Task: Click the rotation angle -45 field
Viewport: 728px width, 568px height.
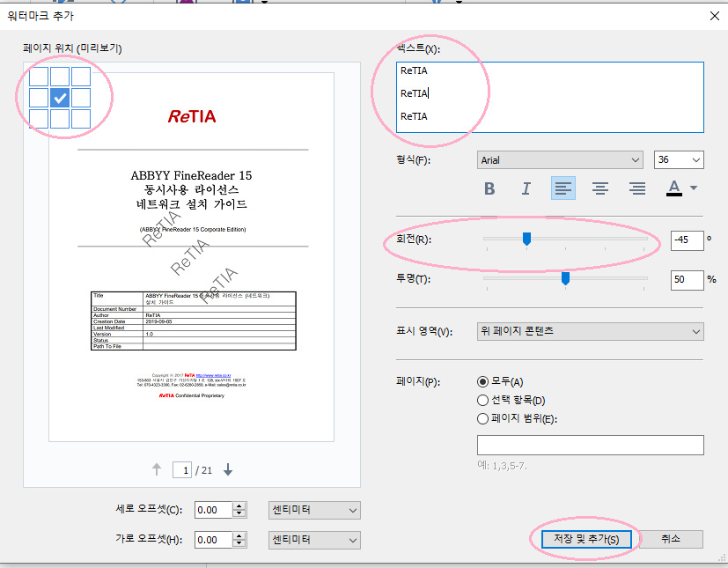Action: (x=688, y=240)
